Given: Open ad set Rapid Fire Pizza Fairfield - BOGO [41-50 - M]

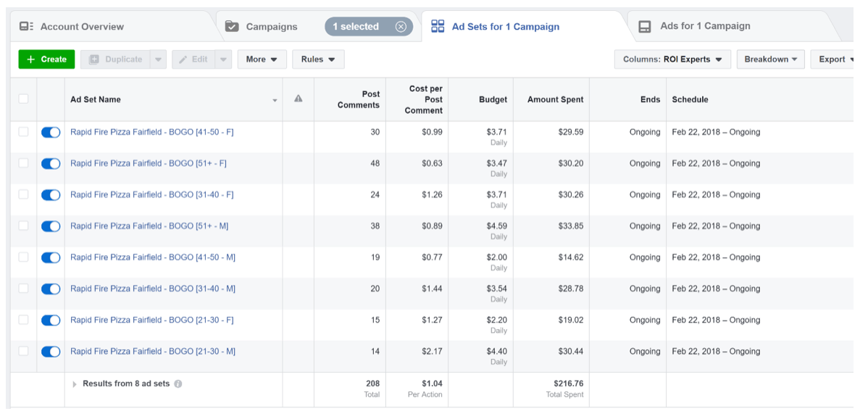Looking at the screenshot, I should click(x=153, y=257).
